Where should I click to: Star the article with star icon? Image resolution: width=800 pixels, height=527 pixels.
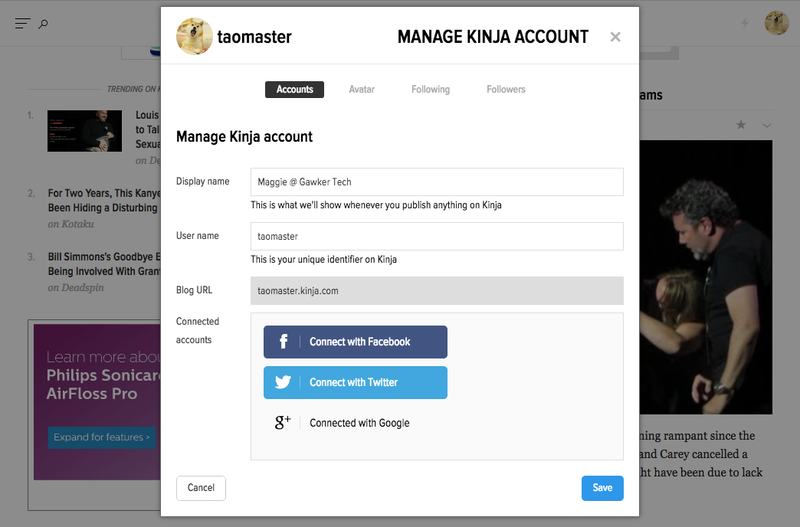coord(741,124)
